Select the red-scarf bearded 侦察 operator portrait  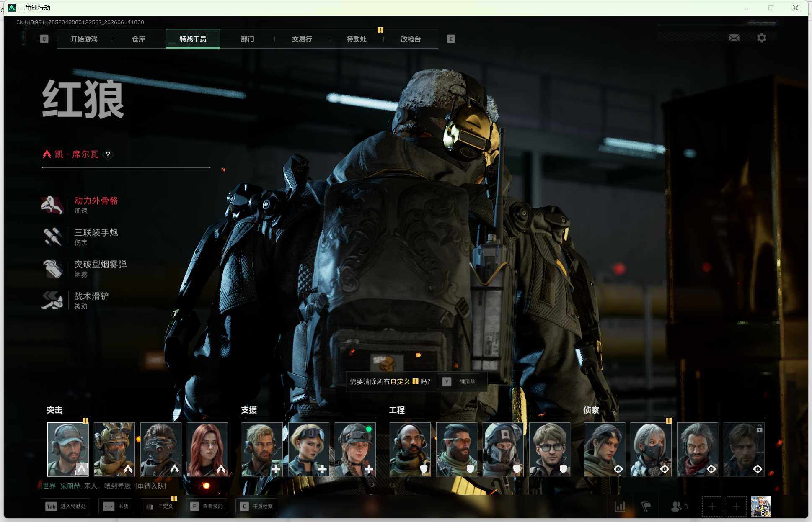(698, 449)
